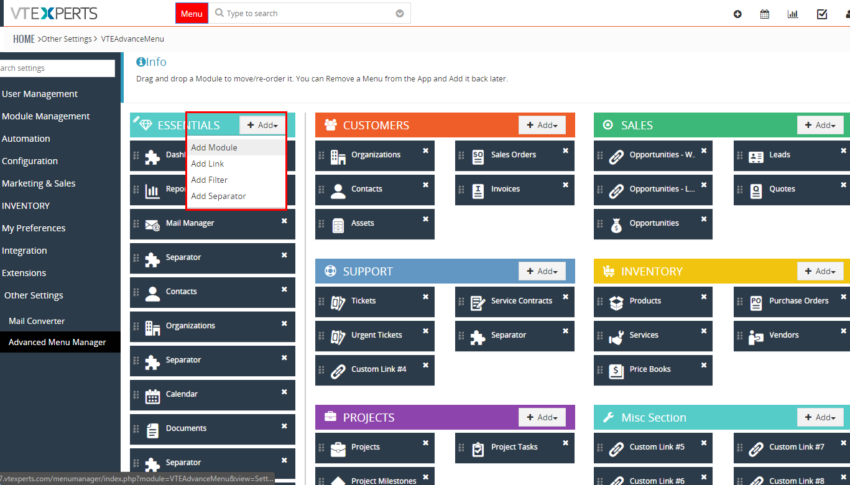This screenshot has height=485, width=850.
Task: Click the Documents module icon
Action: 152,430
